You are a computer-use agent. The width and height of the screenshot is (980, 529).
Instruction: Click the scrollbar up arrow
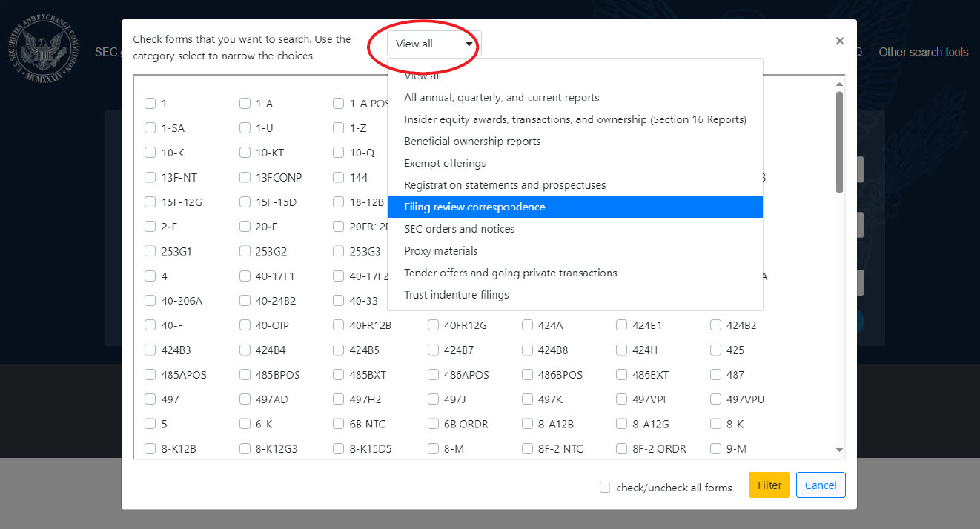pyautogui.click(x=839, y=84)
